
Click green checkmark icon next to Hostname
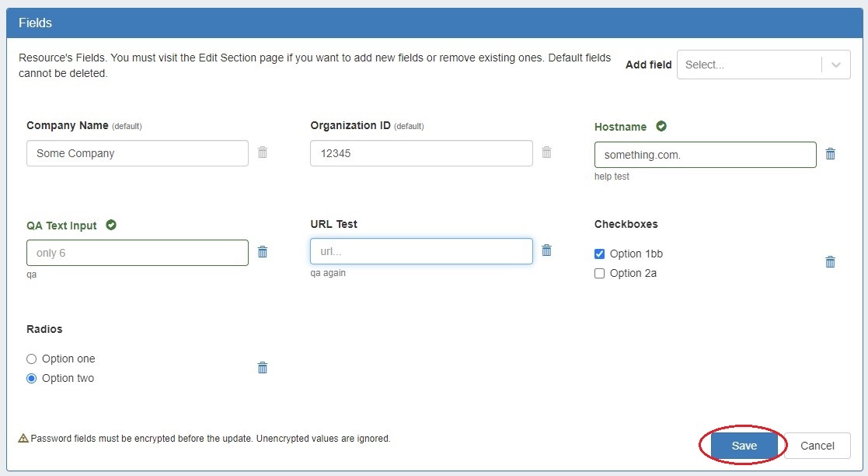point(661,126)
